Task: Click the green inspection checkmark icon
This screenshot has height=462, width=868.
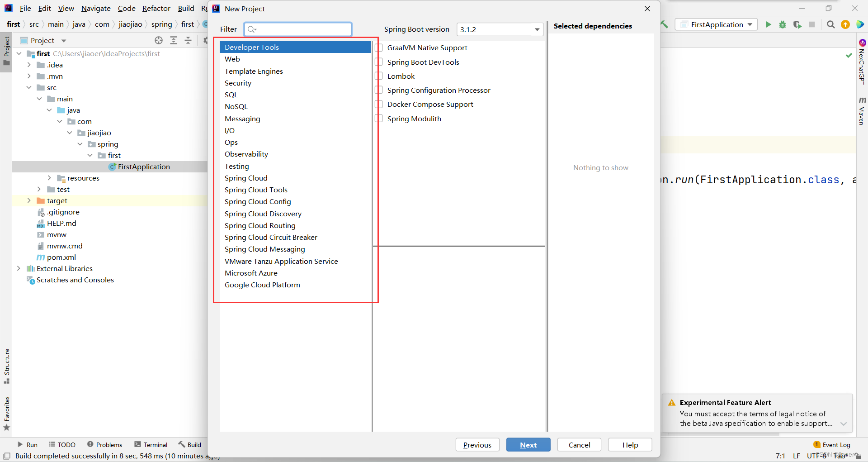Action: [x=849, y=55]
